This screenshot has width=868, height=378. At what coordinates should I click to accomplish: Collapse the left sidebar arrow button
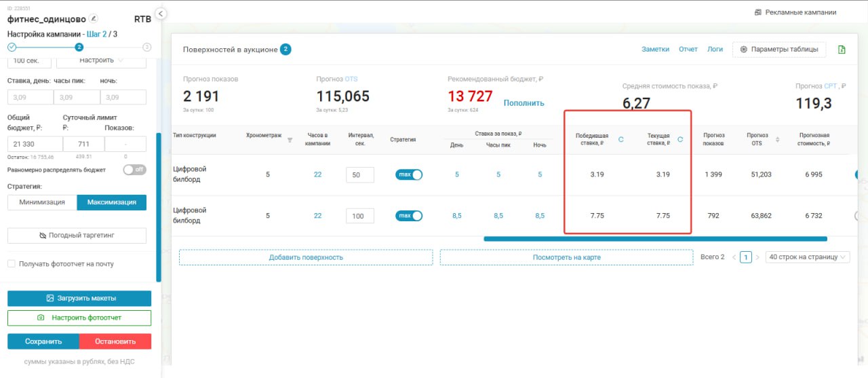click(x=161, y=14)
